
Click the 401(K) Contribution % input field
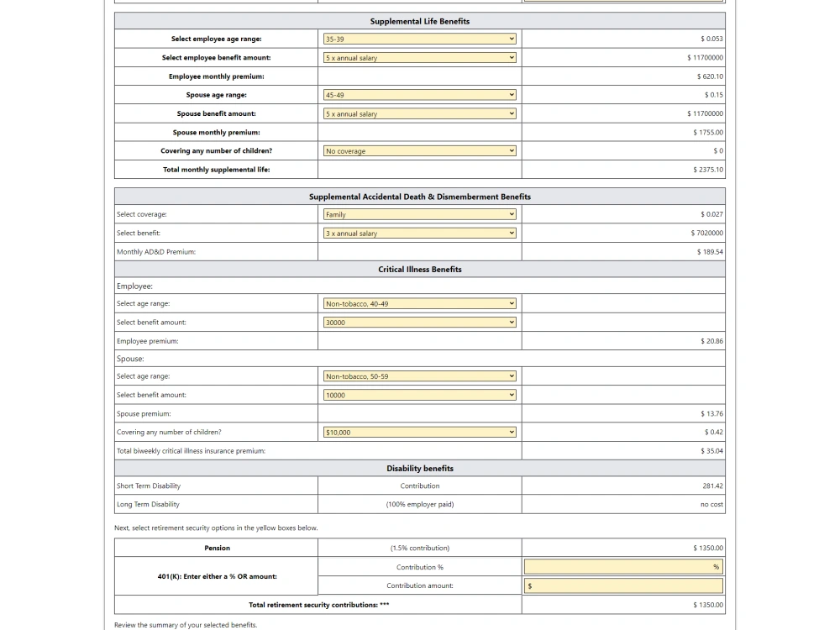coord(623,567)
